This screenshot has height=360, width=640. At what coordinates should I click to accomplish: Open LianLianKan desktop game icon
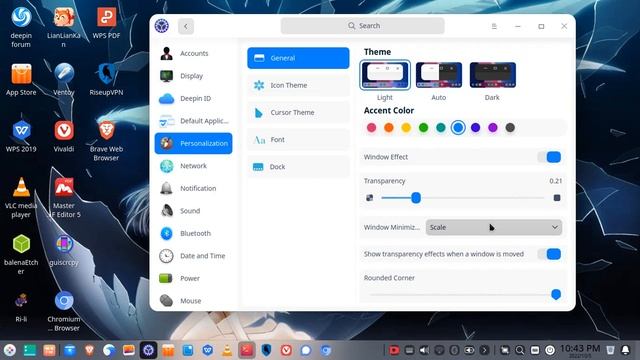[64, 27]
